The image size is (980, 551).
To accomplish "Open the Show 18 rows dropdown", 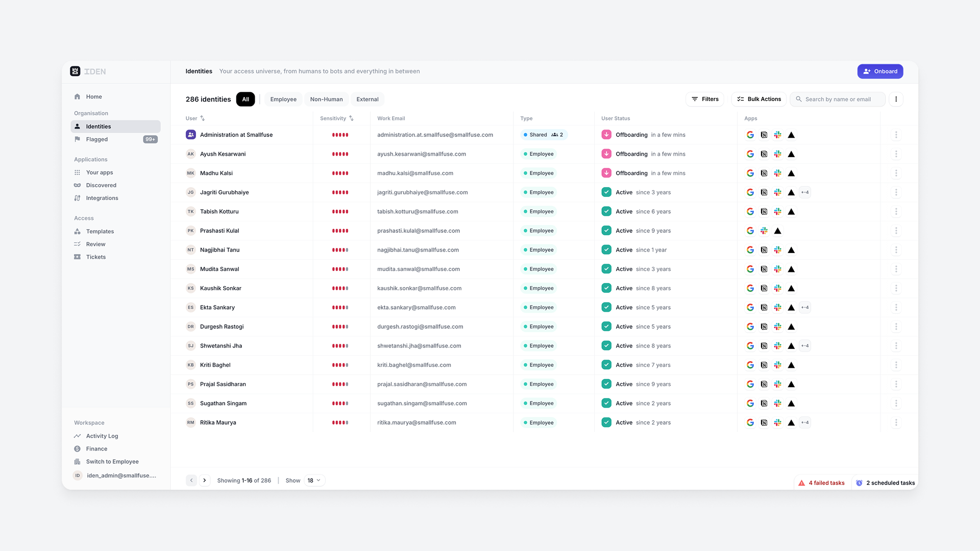I will click(x=314, y=481).
